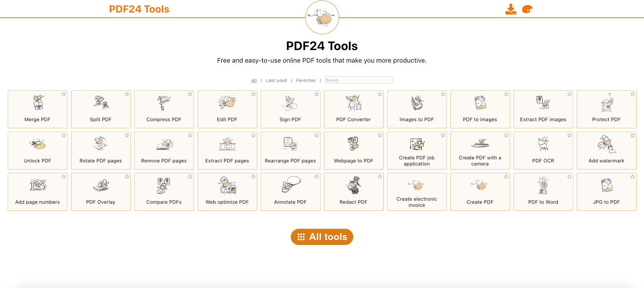Focus the Search input field

359,80
